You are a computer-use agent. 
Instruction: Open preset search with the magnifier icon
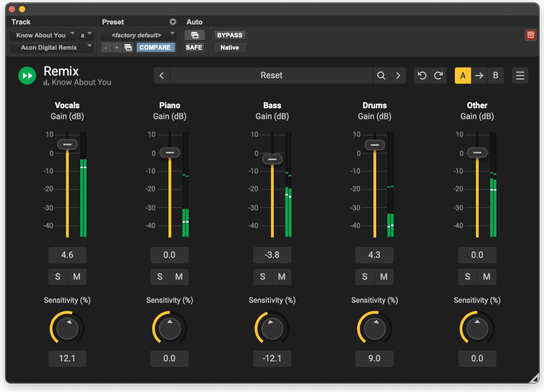(x=381, y=76)
